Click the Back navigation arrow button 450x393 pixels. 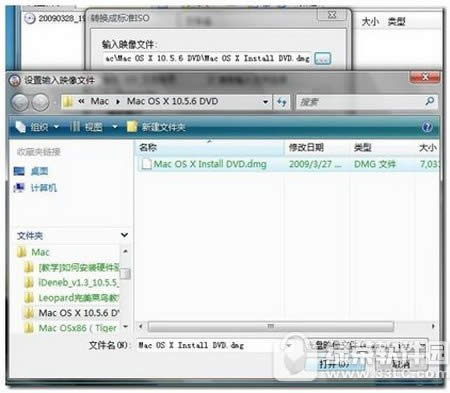tap(20, 102)
